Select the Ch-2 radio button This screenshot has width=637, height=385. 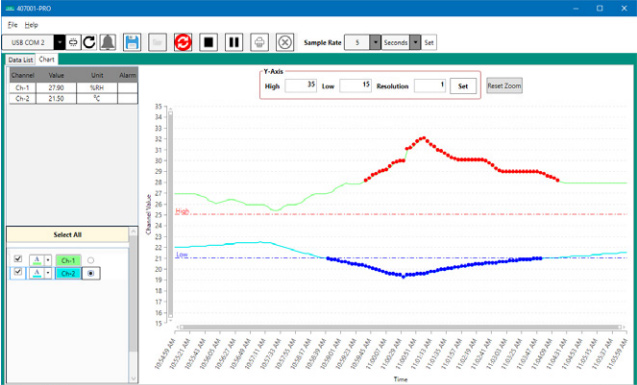(x=91, y=274)
